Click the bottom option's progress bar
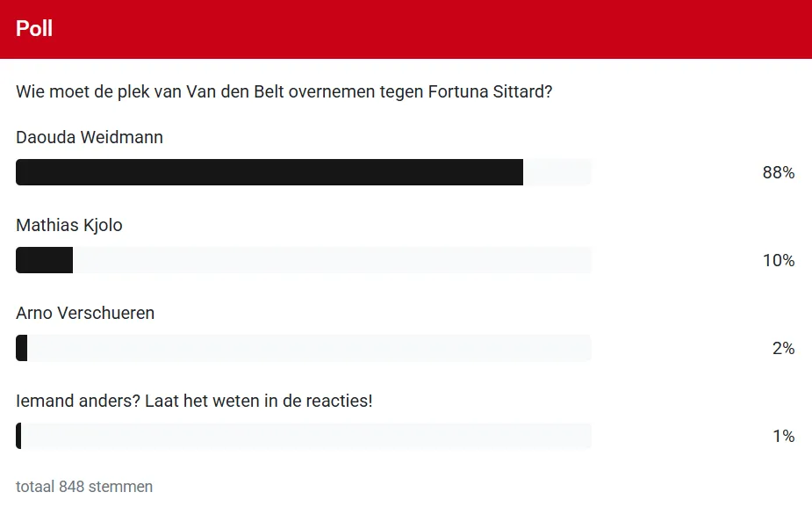Viewport: 812px width, 514px height. (x=303, y=436)
